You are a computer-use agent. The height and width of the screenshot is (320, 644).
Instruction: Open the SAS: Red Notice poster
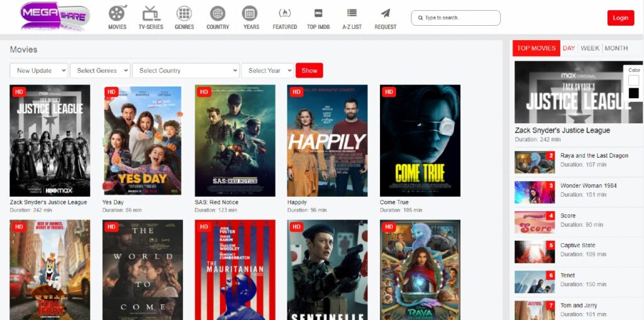pos(235,140)
